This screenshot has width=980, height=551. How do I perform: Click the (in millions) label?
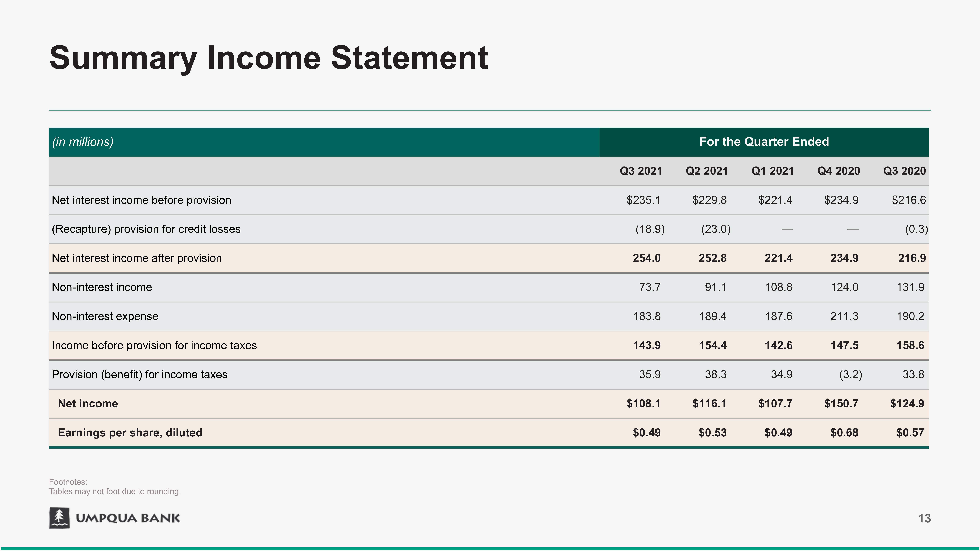[82, 141]
